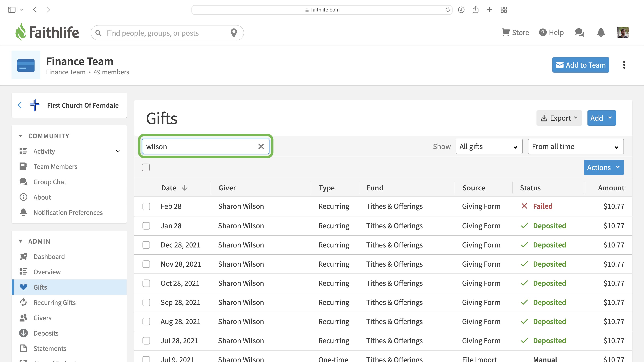Open the messages chat bubble icon
Viewport: 644px width, 362px height.
pos(579,33)
